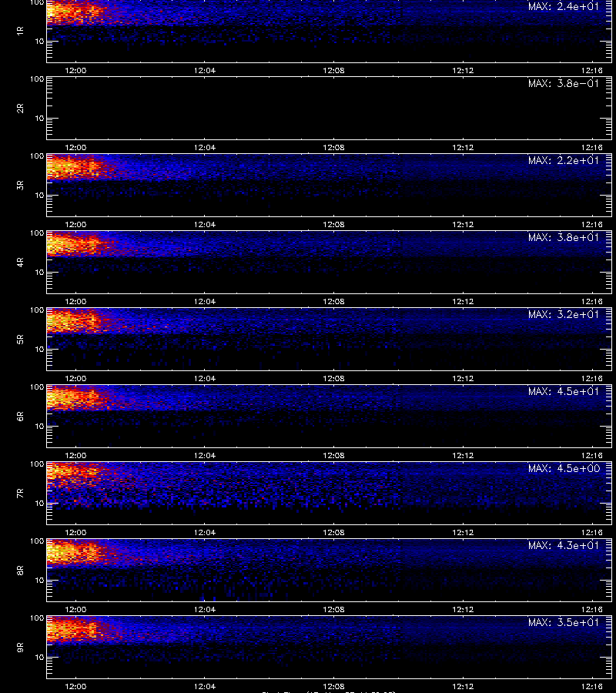Click the 2R panel label
Image resolution: width=616 pixels, height=693 pixels.
(x=20, y=109)
